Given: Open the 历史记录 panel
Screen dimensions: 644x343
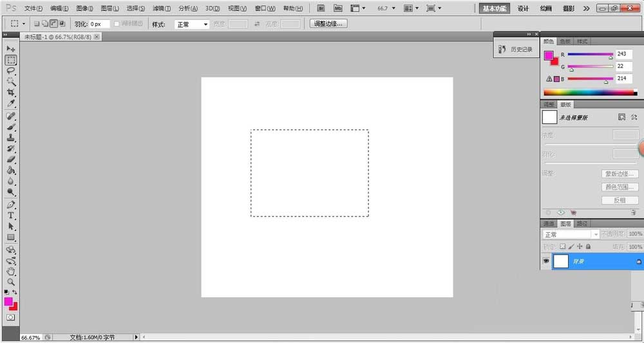Looking at the screenshot, I should point(515,50).
